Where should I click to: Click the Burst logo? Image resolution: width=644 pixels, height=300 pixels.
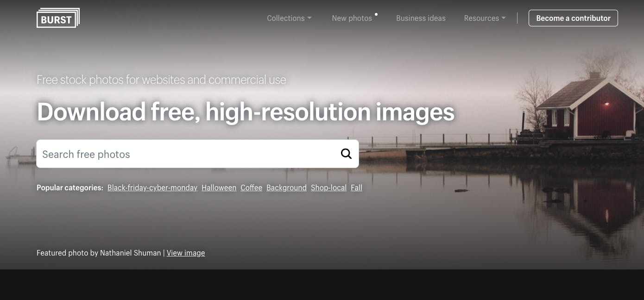click(x=58, y=18)
